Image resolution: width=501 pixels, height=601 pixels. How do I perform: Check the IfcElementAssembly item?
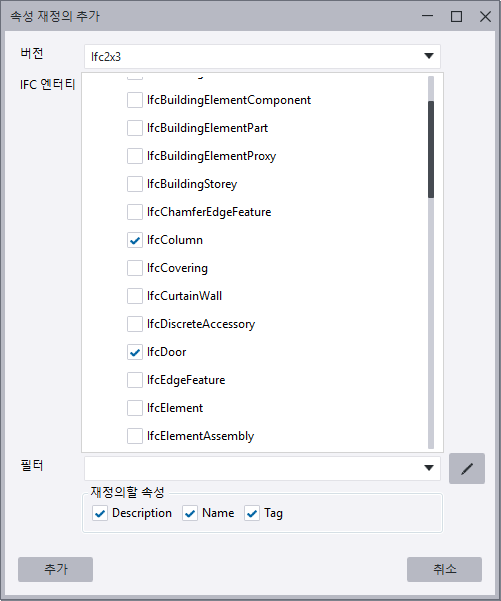coord(135,436)
